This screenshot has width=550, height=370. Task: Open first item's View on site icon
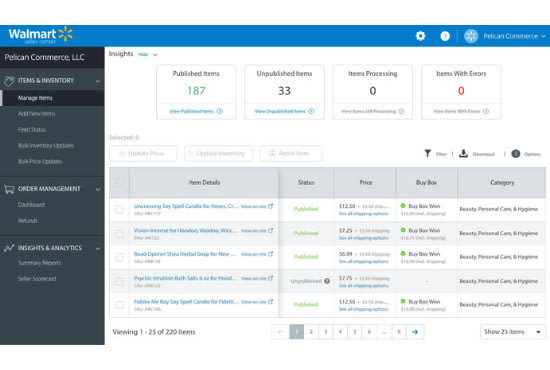[x=270, y=206]
